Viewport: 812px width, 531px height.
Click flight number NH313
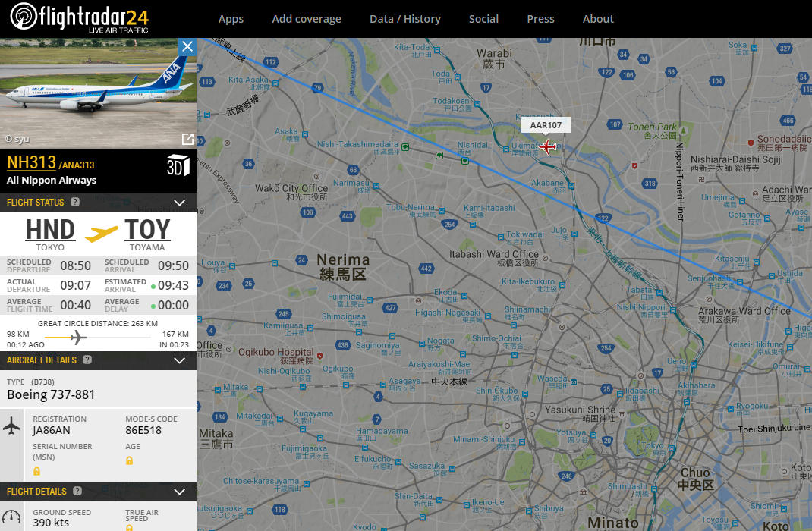[31, 162]
